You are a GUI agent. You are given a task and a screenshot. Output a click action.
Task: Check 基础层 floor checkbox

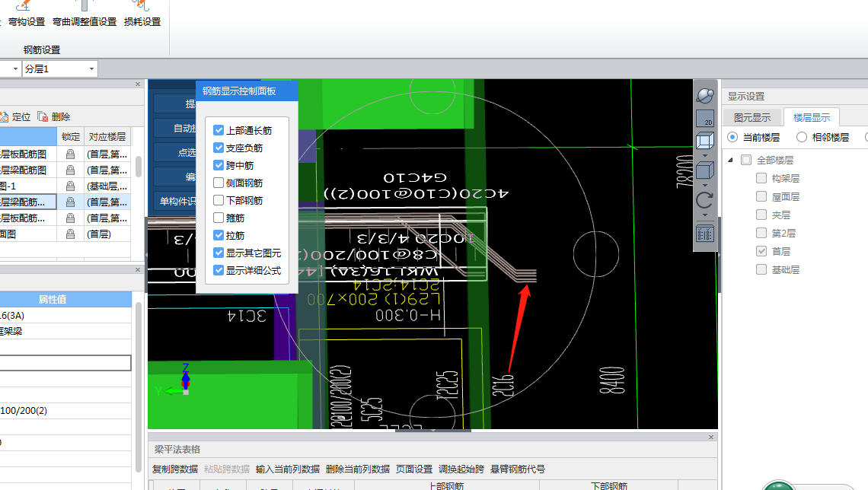click(x=761, y=269)
